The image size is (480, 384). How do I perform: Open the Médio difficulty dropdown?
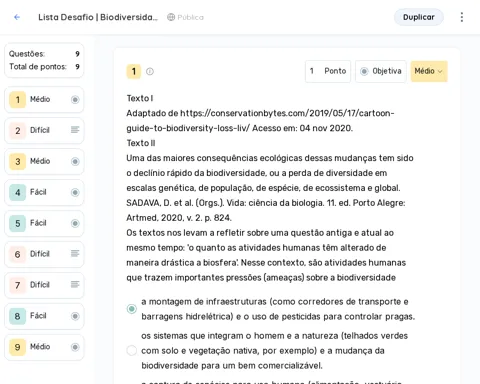[x=429, y=71]
